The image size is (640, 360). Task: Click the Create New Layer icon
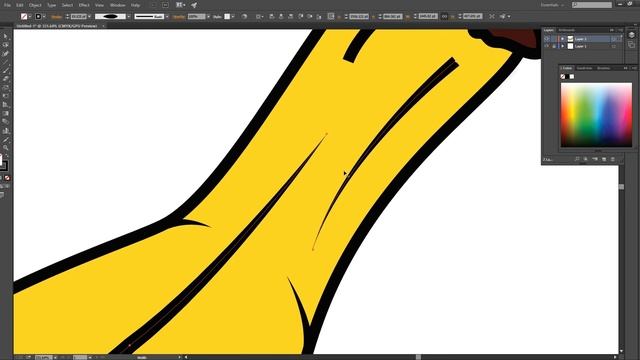604,159
